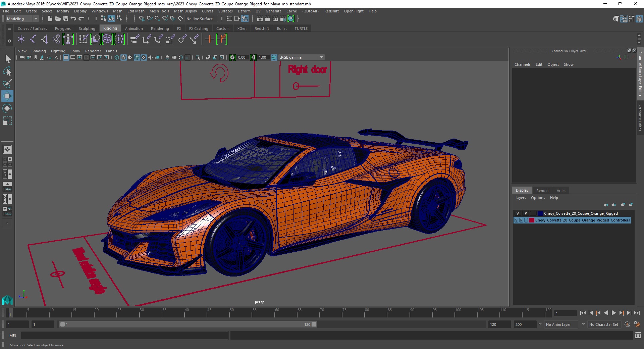Open the Channels menu in Channel Box
The height and width of the screenshot is (349, 644).
[x=522, y=64]
